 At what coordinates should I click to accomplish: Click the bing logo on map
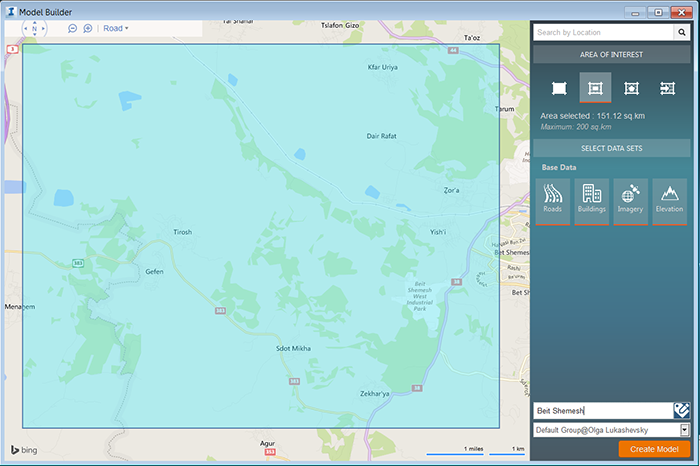click(24, 450)
